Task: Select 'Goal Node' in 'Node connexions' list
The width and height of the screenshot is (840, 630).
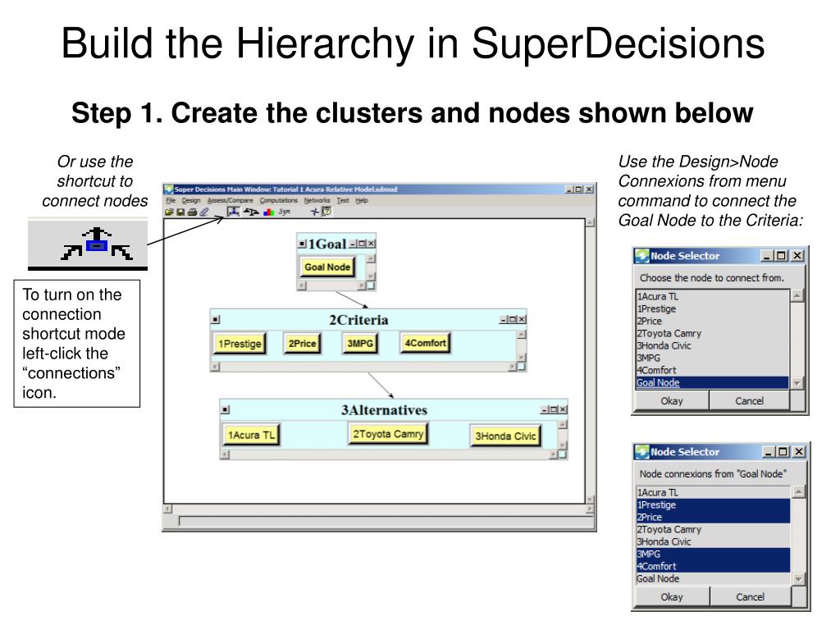Action: pos(713,578)
